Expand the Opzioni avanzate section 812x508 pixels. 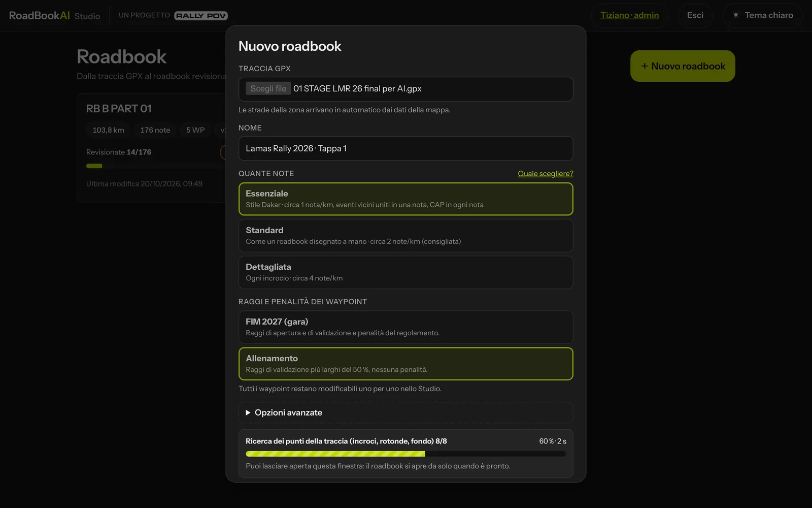405,412
